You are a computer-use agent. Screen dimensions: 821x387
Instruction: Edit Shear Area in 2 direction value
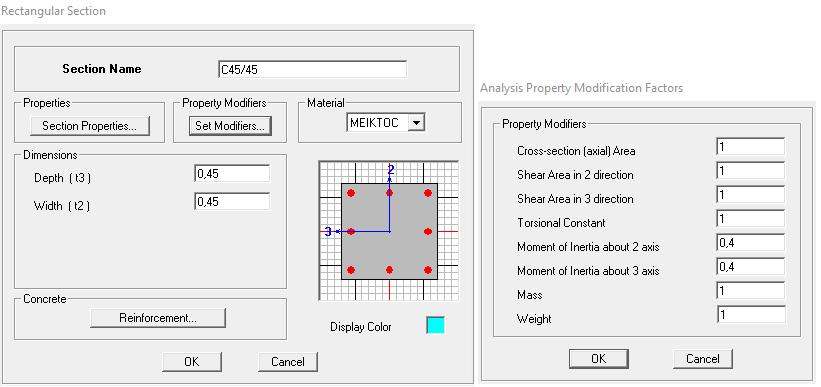click(751, 171)
